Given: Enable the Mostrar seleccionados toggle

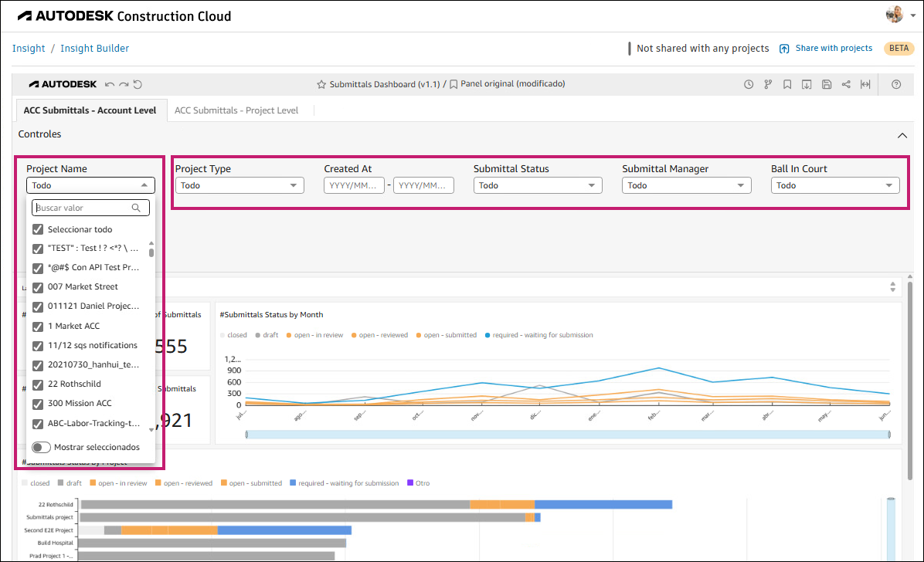Looking at the screenshot, I should click(x=41, y=447).
